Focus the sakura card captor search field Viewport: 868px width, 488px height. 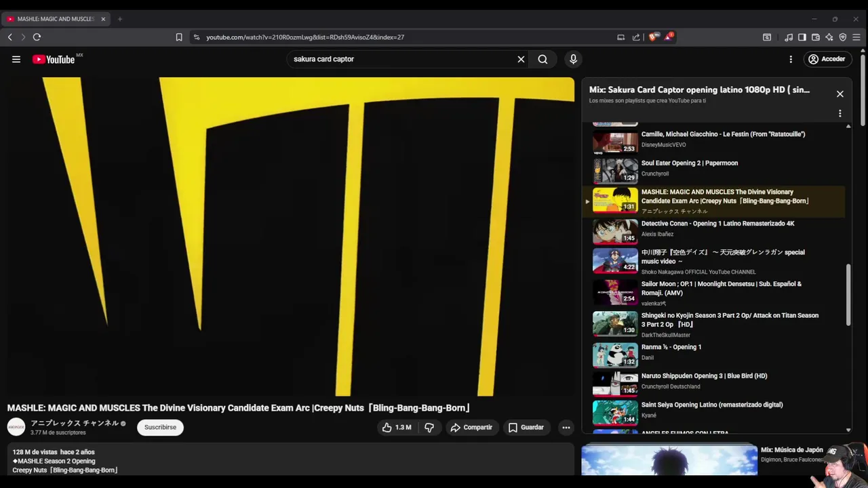pos(403,59)
